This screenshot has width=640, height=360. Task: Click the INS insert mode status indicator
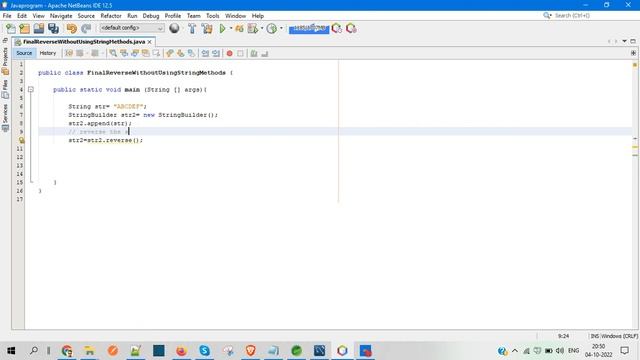[x=594, y=336]
